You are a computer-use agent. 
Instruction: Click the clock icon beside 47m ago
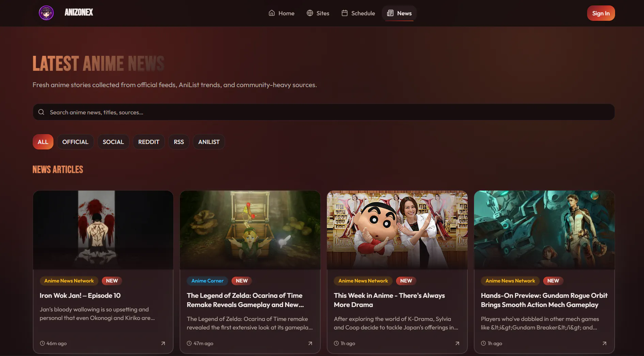click(189, 343)
